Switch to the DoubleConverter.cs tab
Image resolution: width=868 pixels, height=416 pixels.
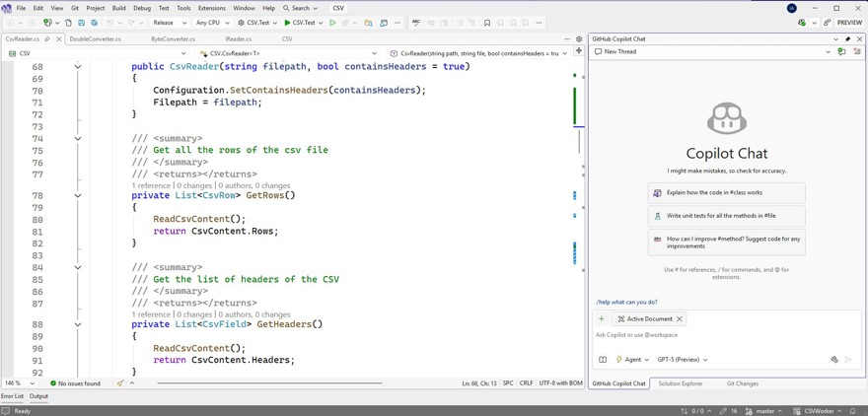tap(96, 39)
